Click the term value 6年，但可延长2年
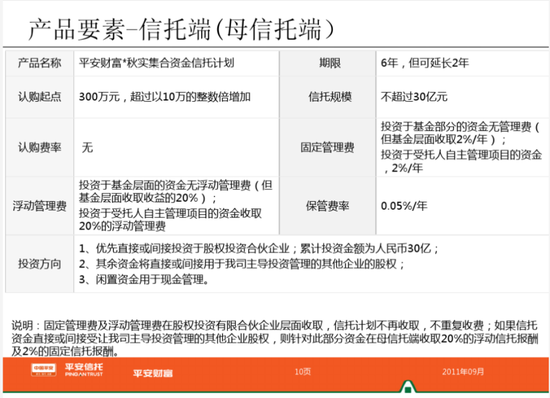The width and height of the screenshot is (550, 398). pos(425,63)
